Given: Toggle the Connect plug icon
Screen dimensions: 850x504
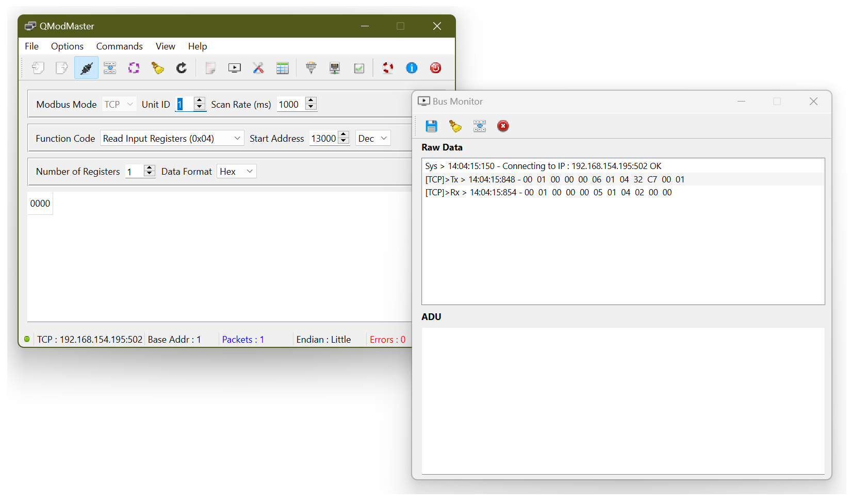Looking at the screenshot, I should [x=86, y=68].
